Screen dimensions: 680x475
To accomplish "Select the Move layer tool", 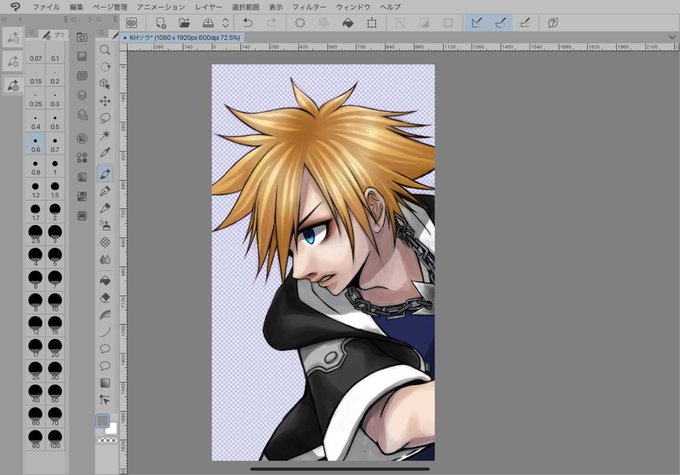I will (x=105, y=101).
